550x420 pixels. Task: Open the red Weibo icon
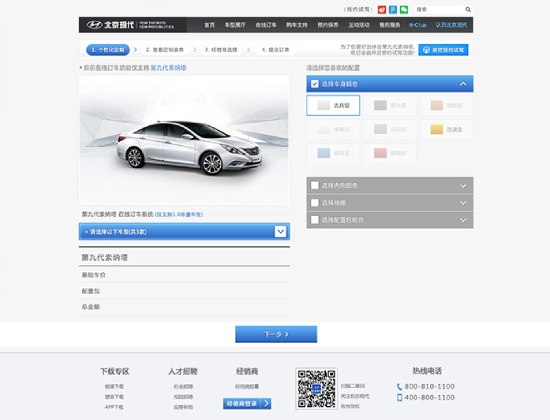click(x=382, y=10)
